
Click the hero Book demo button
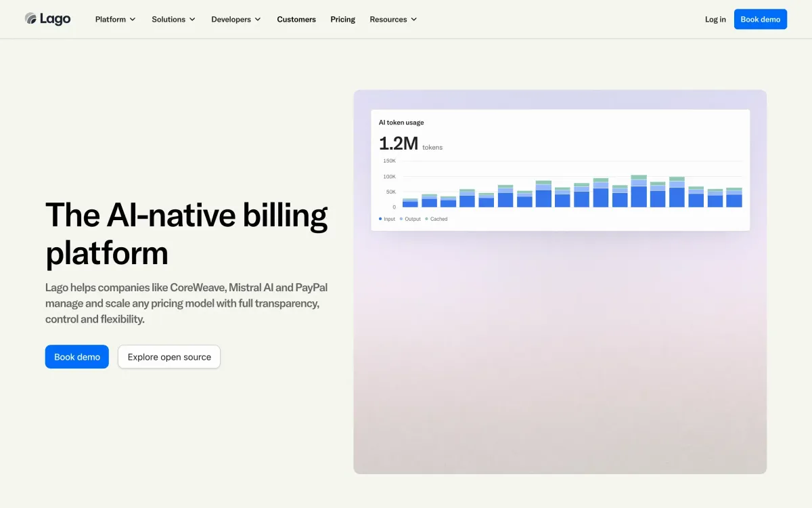(77, 357)
